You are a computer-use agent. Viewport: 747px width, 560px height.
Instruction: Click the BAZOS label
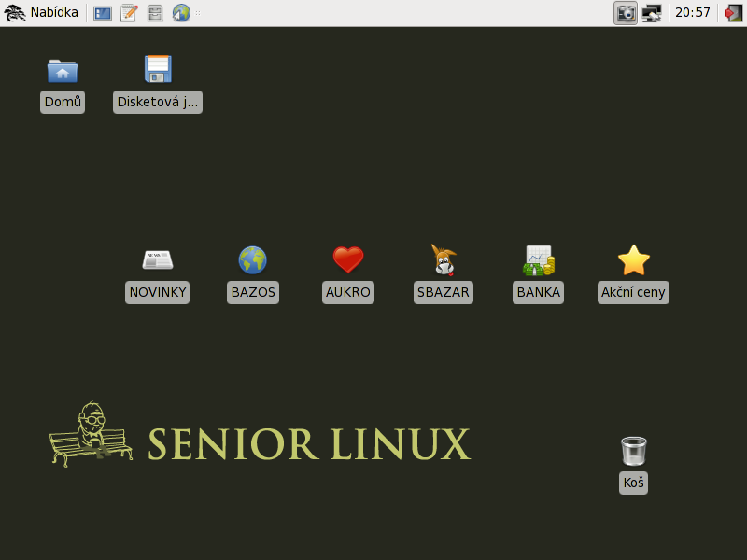[x=253, y=292]
